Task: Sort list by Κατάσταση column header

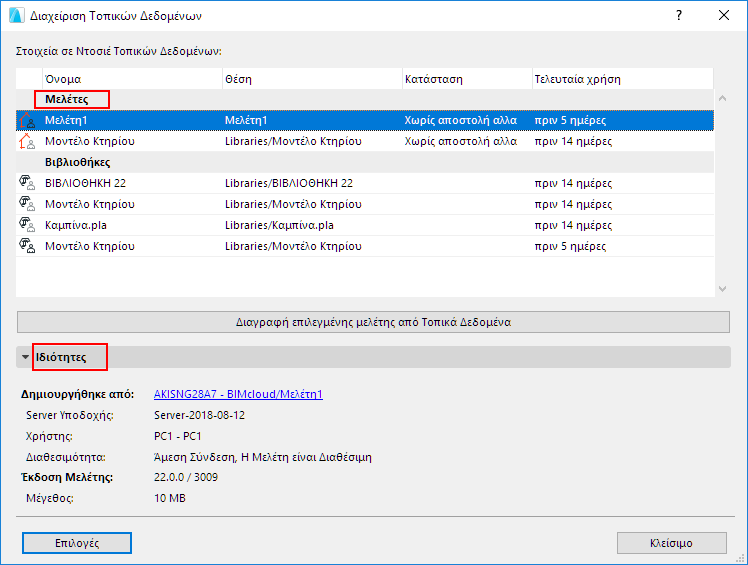Action: click(x=467, y=79)
